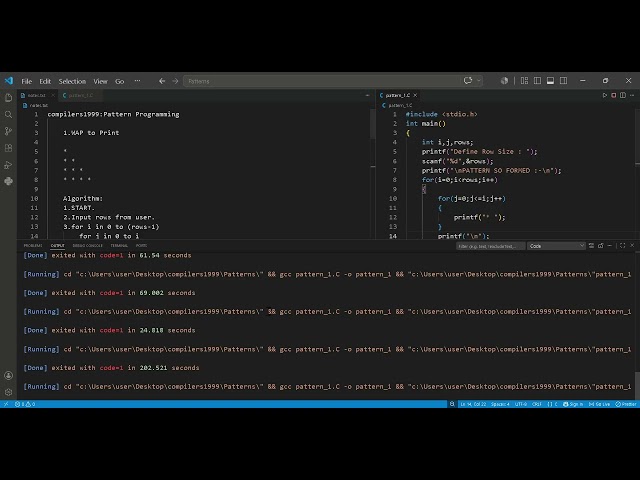Close pattern_1.C tab in right editor
This screenshot has height=480, width=640.
415,96
